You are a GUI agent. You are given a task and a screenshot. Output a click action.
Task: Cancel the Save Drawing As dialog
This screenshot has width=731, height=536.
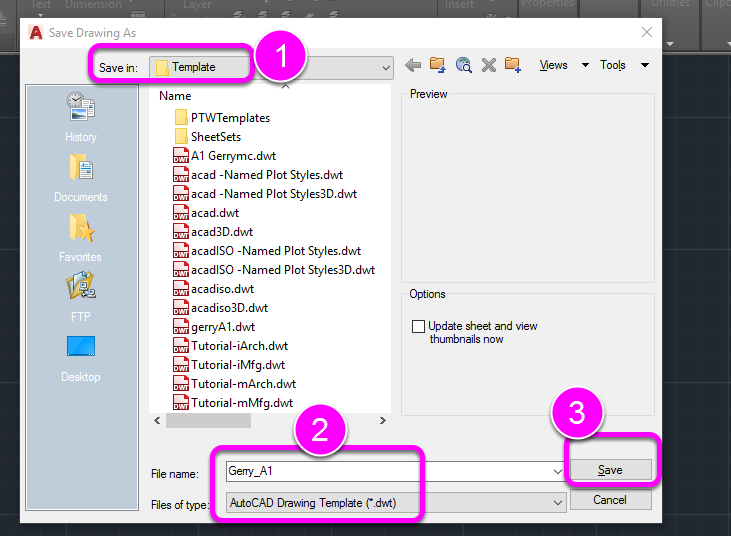(x=610, y=500)
